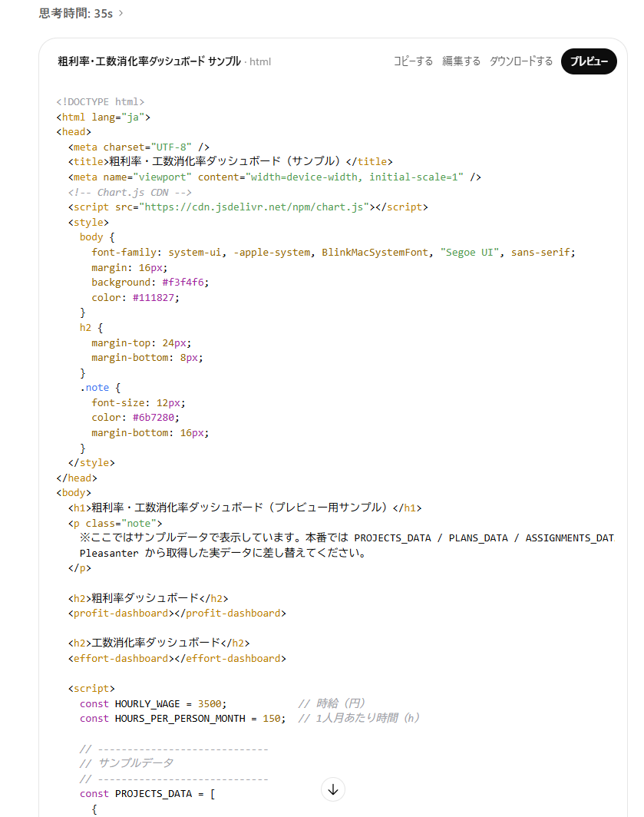Expand the 思考時間: 35s chevron
Screen dimensions: 644x817
[x=121, y=13]
